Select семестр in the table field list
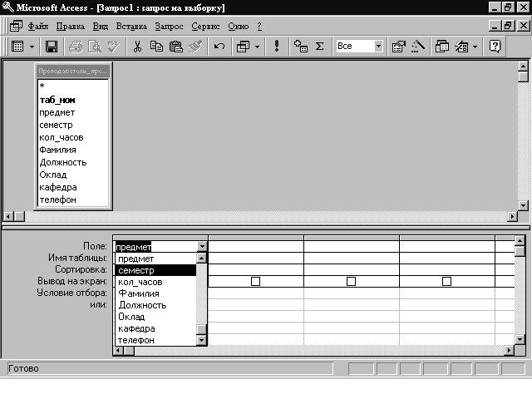 pyautogui.click(x=73, y=125)
